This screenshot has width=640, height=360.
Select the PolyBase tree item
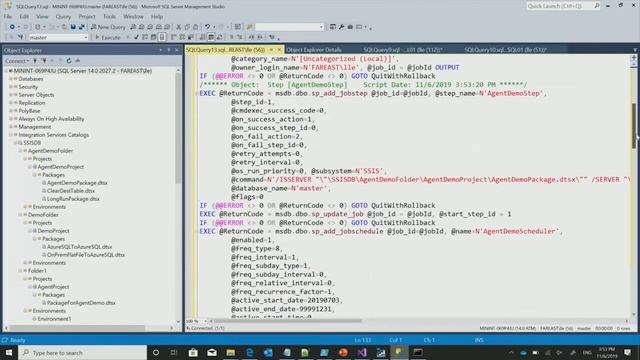point(29,111)
